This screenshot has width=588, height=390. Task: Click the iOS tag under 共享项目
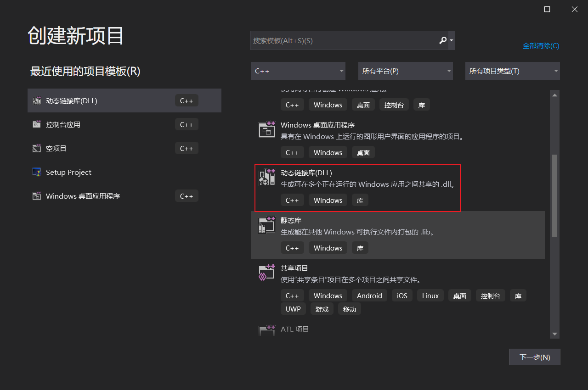pos(402,295)
